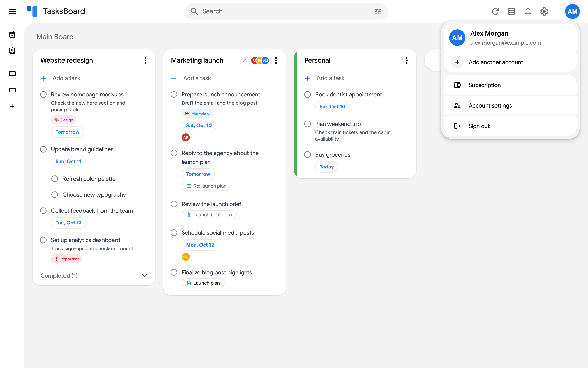Viewport: 588px width, 368px height.
Task: Click the AM profile avatar in the header
Action: tap(572, 11)
